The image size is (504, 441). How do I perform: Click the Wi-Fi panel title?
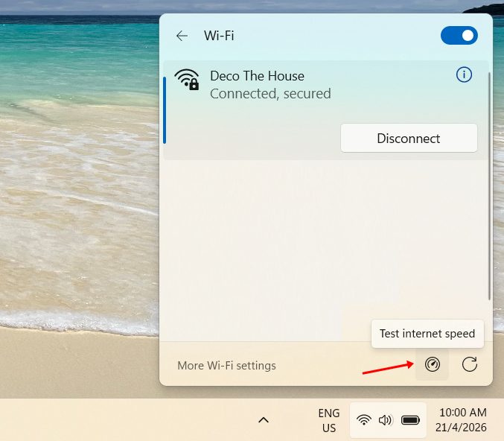(x=219, y=36)
